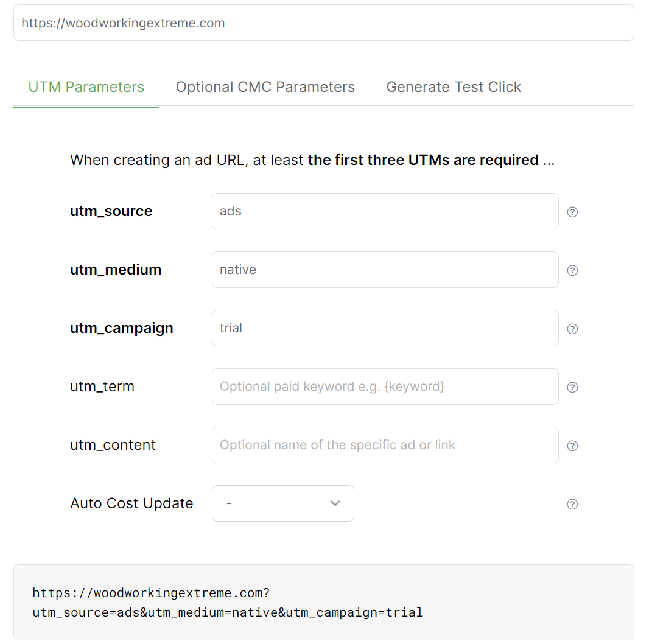Click the help icon next to utm_source
The width and height of the screenshot is (652, 644).
point(572,212)
